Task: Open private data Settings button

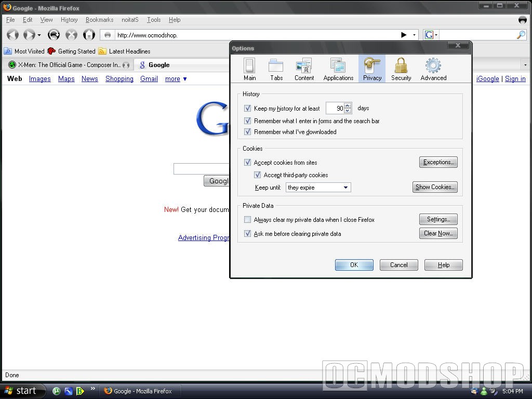Action: coord(438,219)
